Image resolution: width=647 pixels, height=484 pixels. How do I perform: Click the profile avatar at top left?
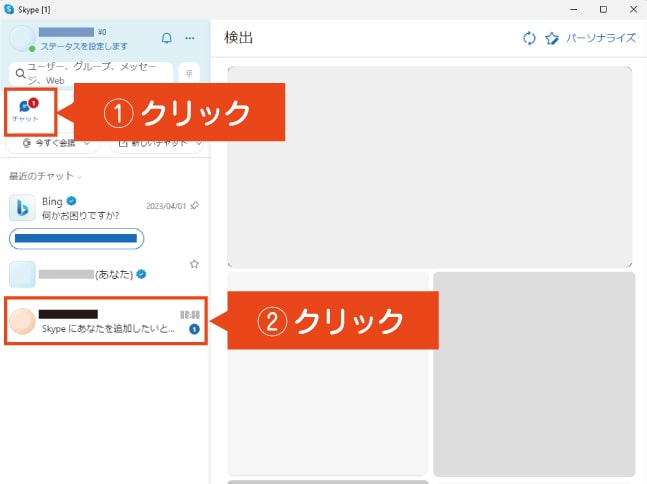22,38
